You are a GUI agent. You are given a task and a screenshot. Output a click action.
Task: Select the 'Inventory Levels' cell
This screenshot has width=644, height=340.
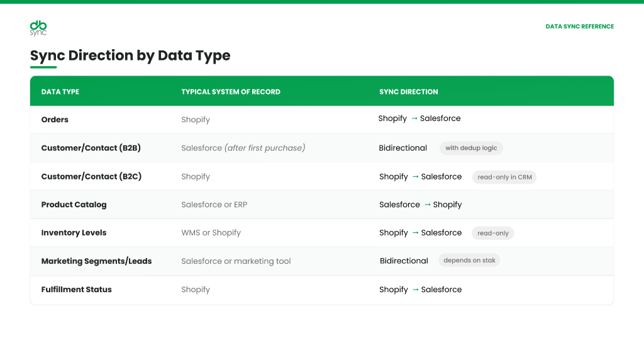point(74,233)
